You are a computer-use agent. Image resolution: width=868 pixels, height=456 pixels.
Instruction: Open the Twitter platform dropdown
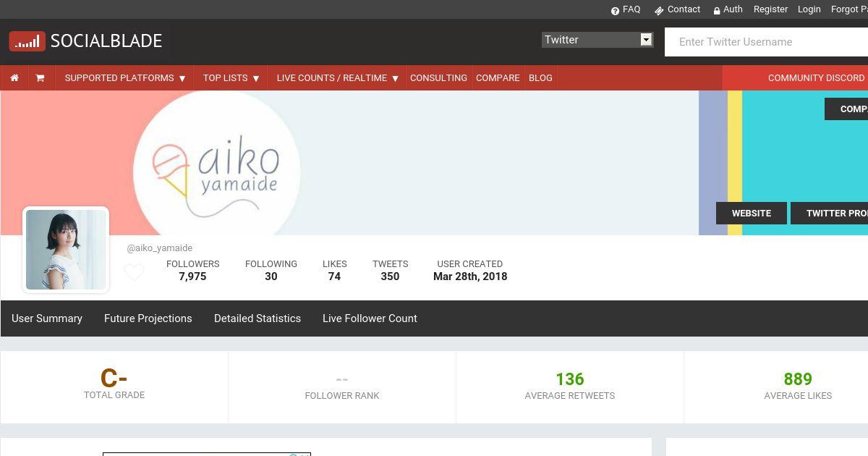click(x=597, y=40)
